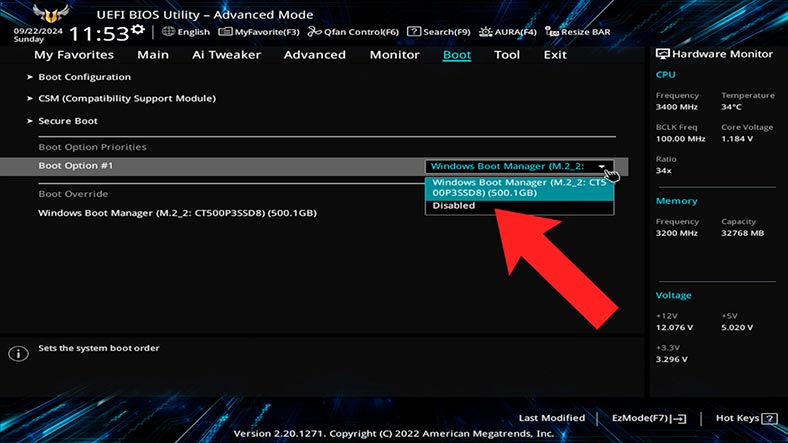Open the Hot Keys help

[737, 418]
